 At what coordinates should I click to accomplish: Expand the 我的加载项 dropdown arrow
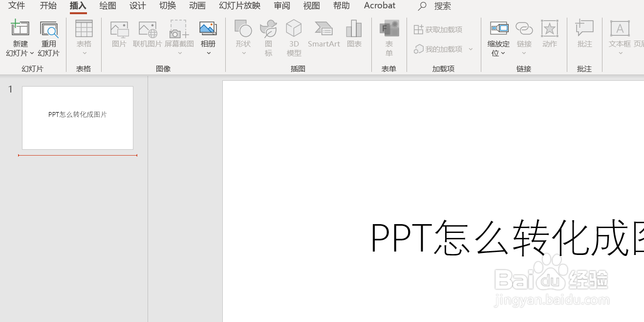point(471,49)
